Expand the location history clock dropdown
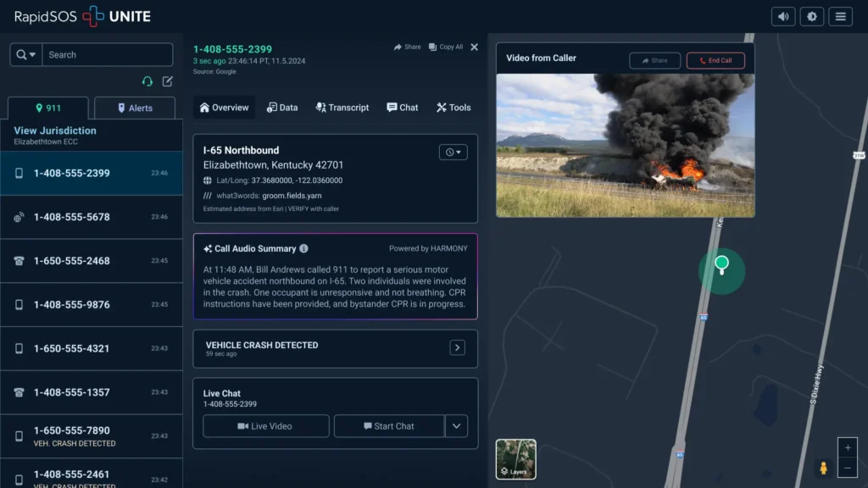The height and width of the screenshot is (488, 868). click(x=453, y=152)
